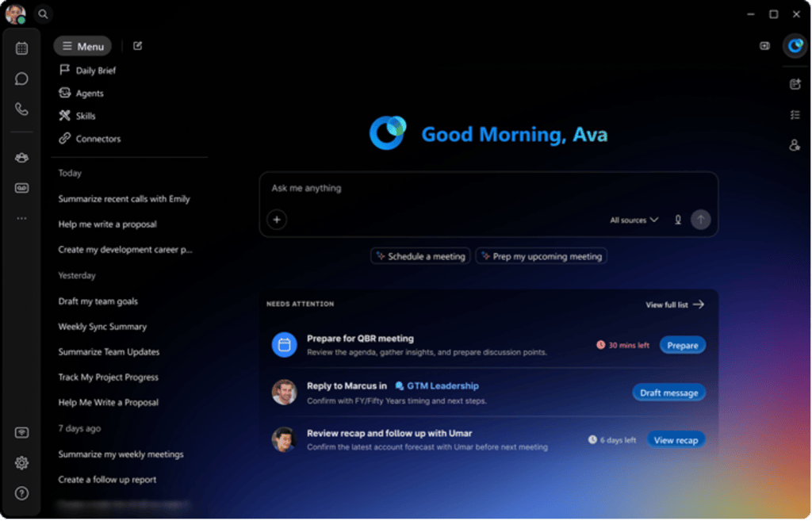
Task: Click the AI assistant icon at top right
Action: point(795,46)
